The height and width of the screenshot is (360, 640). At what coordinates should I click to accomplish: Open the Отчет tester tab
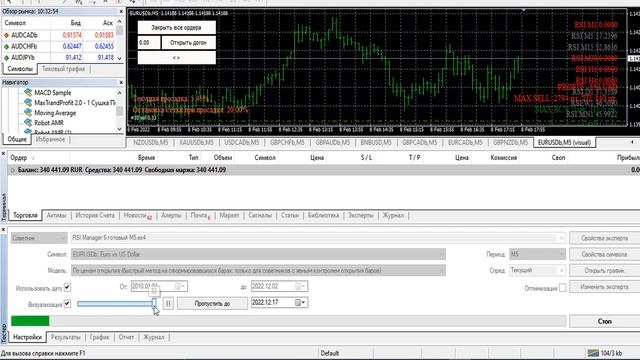pyautogui.click(x=126, y=338)
